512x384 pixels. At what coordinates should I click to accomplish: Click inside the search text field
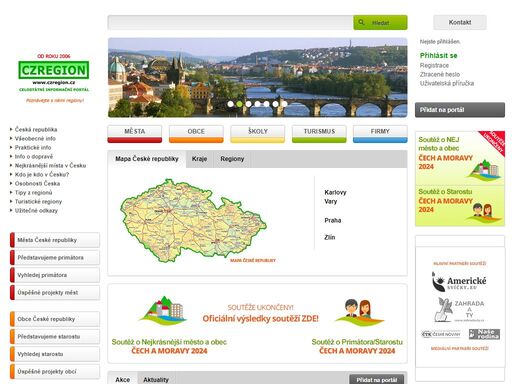[231, 22]
